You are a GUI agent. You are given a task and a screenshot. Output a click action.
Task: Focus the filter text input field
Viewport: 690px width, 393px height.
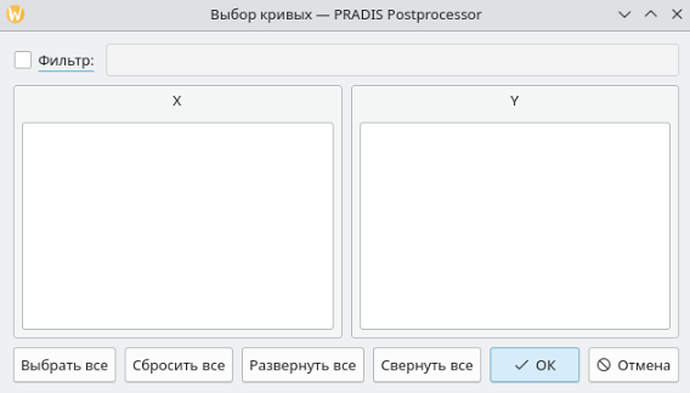392,60
